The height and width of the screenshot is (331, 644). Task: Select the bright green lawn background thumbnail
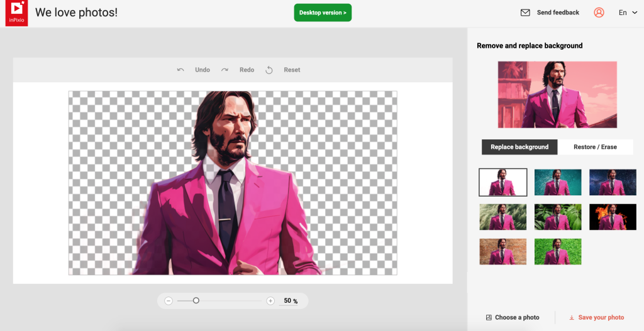pos(558,252)
